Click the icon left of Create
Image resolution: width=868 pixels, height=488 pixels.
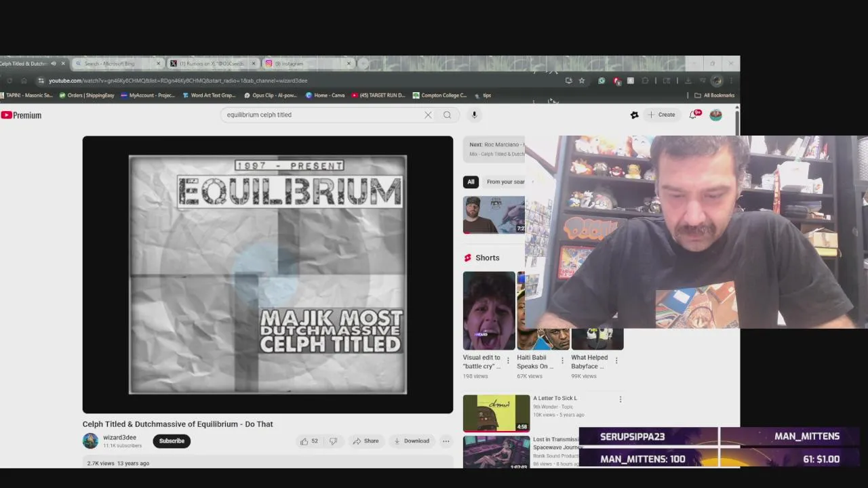coord(634,115)
